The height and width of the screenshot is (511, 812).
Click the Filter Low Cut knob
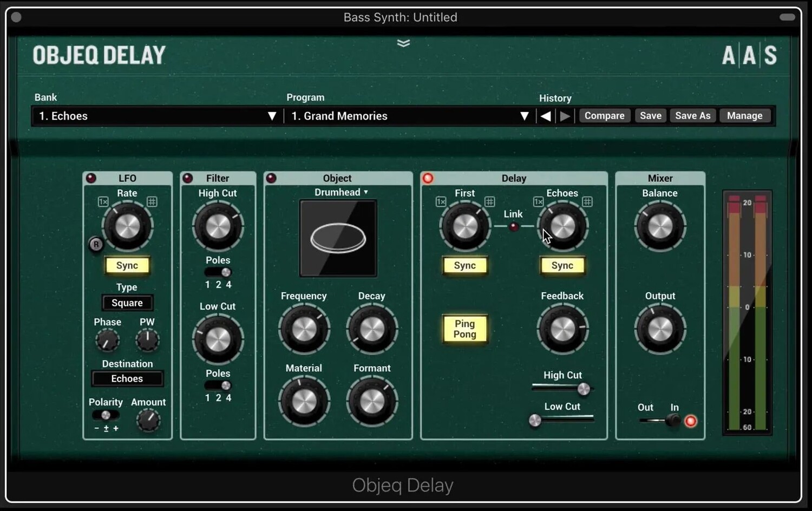tap(218, 339)
